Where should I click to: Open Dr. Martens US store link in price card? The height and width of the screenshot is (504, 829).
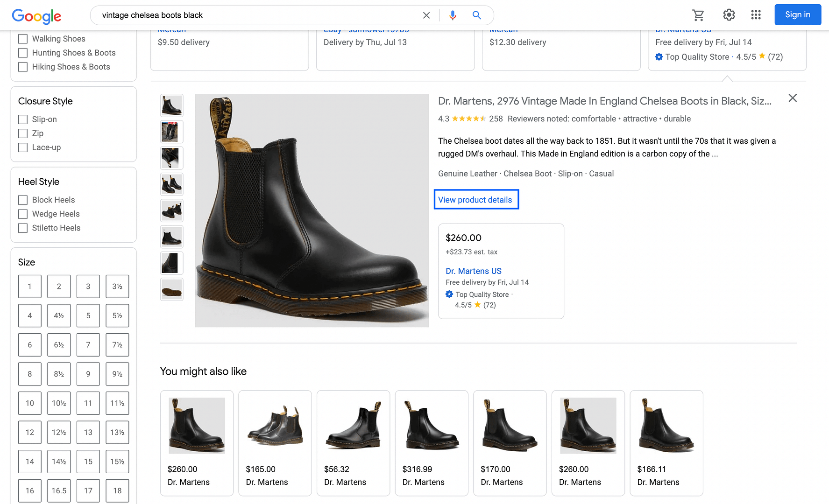[x=473, y=271]
